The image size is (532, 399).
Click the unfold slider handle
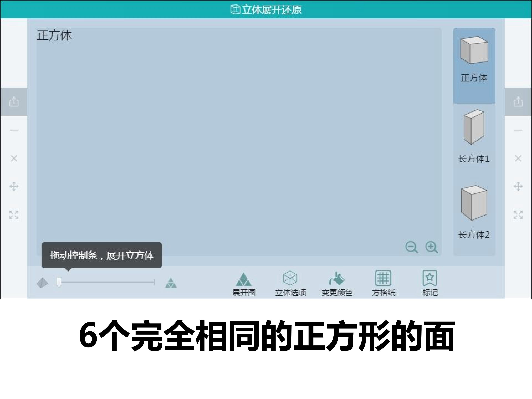[59, 282]
